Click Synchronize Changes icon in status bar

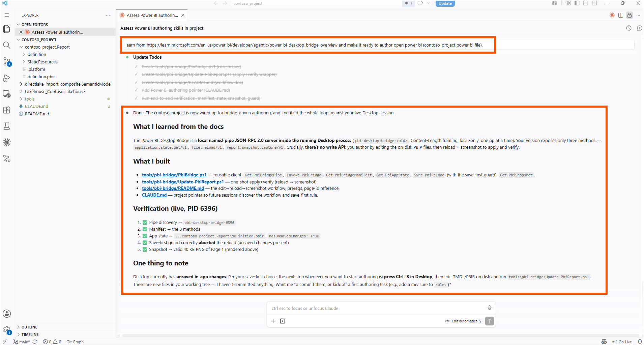35,342
